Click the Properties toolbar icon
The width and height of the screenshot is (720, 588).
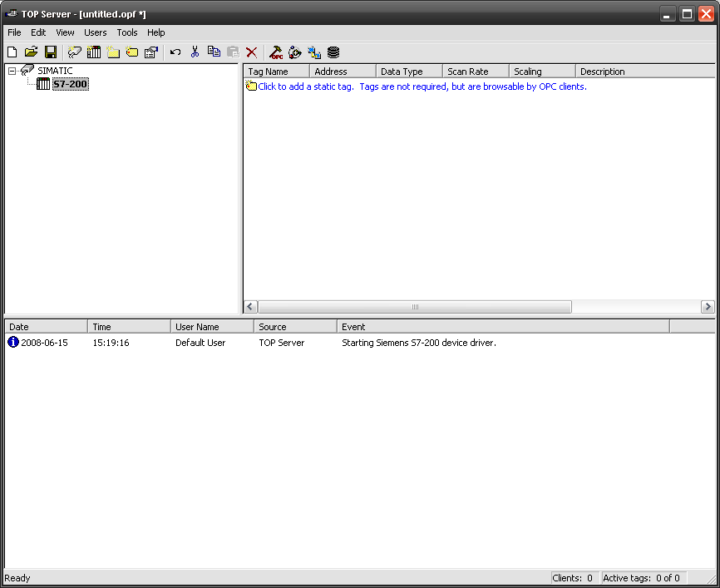pos(151,52)
